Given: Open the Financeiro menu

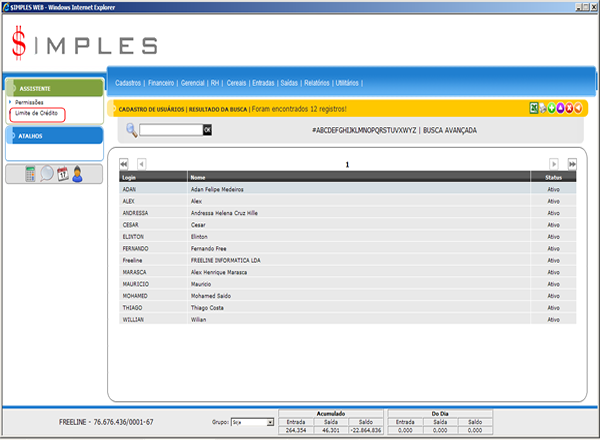Looking at the screenshot, I should click(x=161, y=83).
